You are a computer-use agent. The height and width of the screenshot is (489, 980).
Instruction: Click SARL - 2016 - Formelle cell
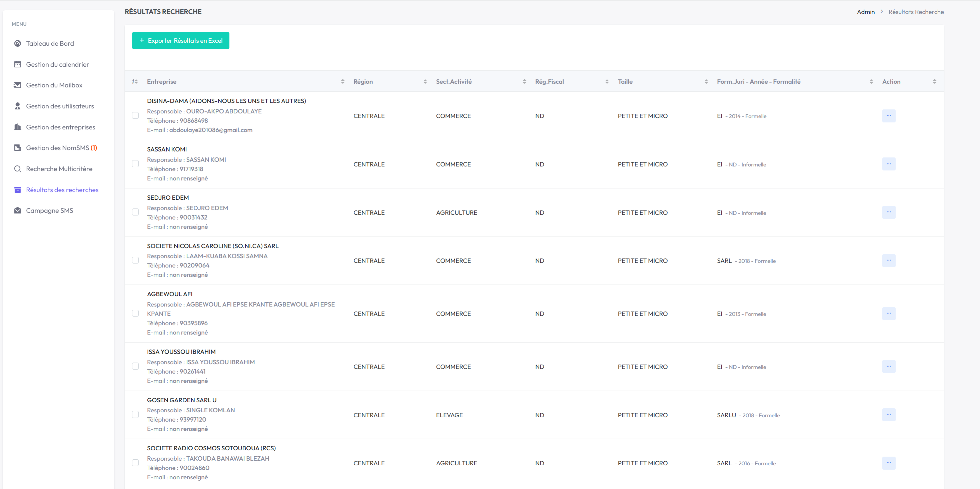tap(746, 463)
